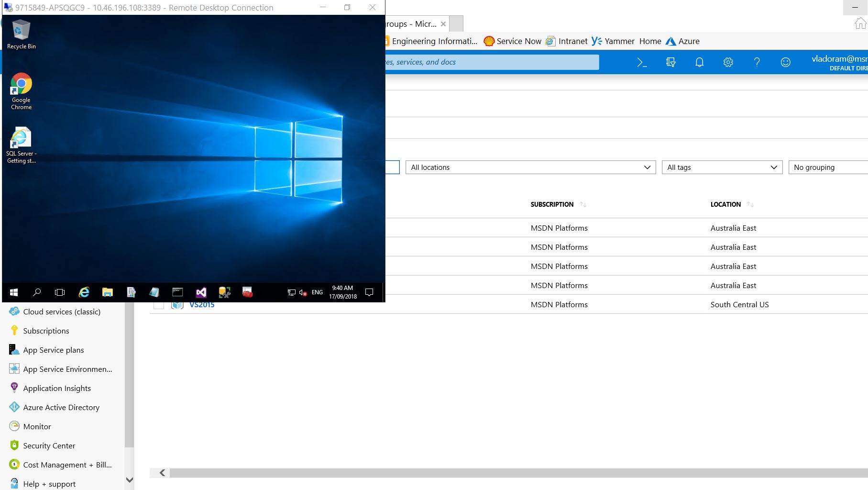Open App Service plans in sidebar
Image resolution: width=868 pixels, height=490 pixels.
click(x=54, y=350)
